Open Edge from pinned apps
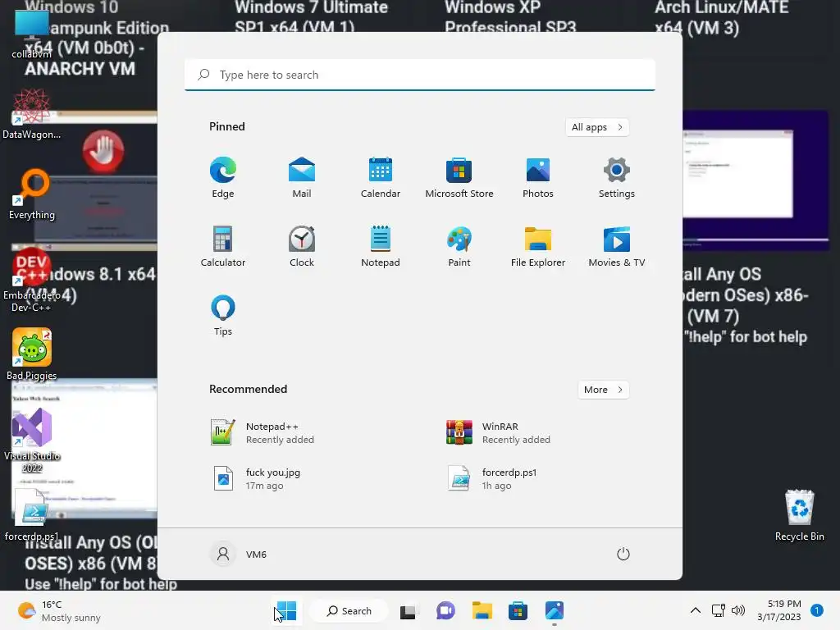The image size is (840, 630). (223, 177)
